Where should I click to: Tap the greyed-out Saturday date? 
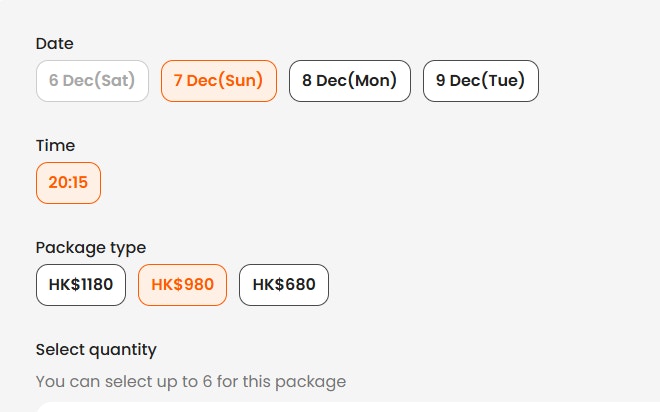pyautogui.click(x=92, y=81)
